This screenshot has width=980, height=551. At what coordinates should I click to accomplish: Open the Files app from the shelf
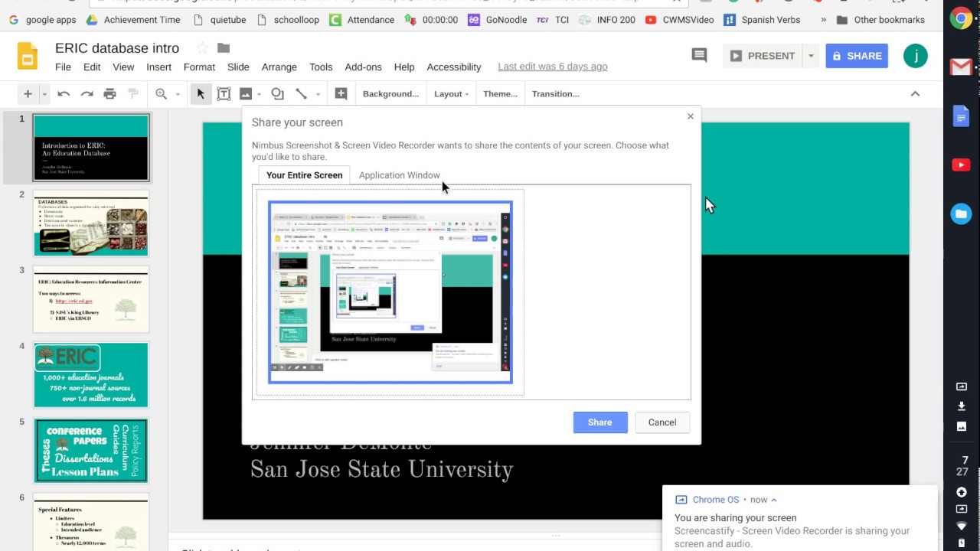(961, 214)
